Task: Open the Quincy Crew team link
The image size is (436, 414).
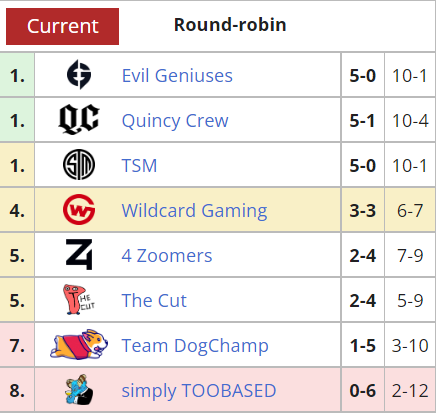Action: (x=175, y=121)
